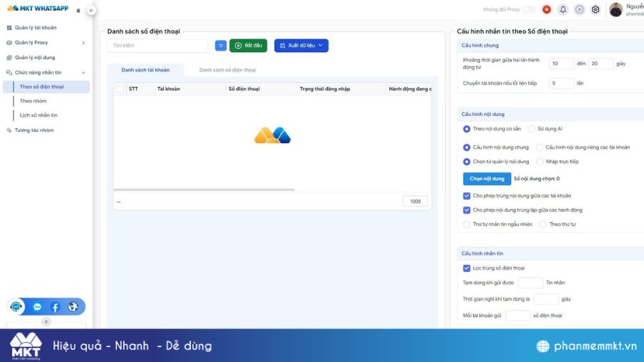Open the notifications bell icon
The height and width of the screenshot is (362, 644).
click(562, 9)
